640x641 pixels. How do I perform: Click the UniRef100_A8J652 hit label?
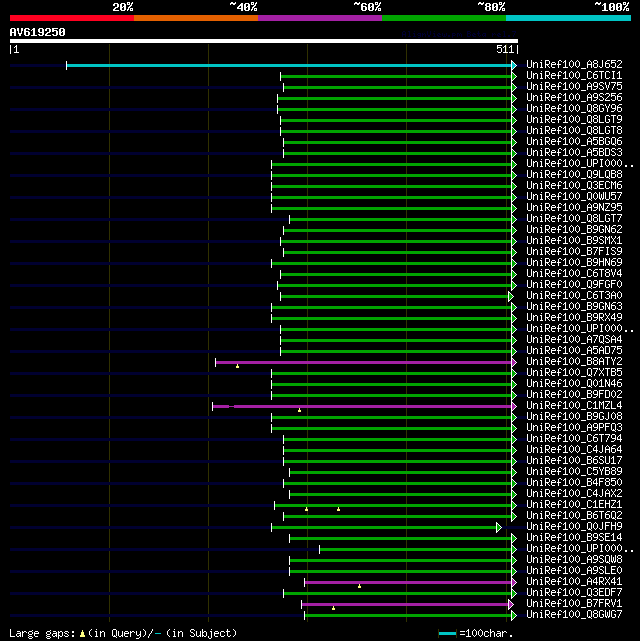tap(574, 64)
